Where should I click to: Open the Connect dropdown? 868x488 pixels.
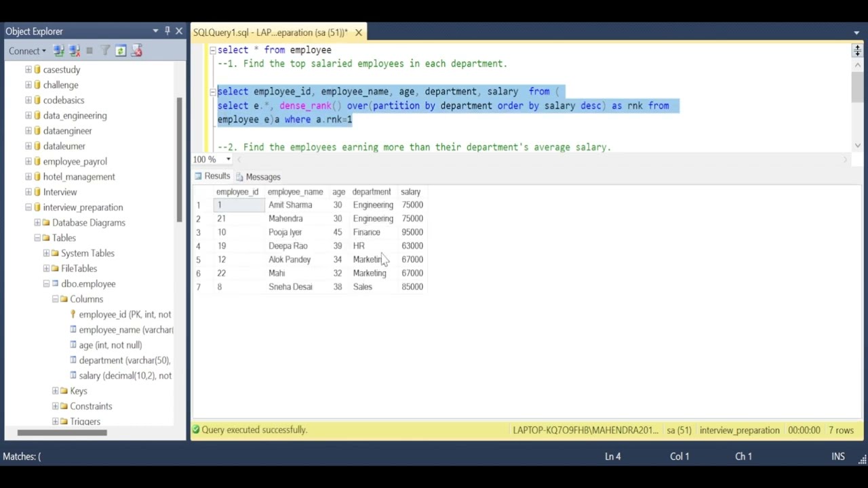tap(27, 51)
